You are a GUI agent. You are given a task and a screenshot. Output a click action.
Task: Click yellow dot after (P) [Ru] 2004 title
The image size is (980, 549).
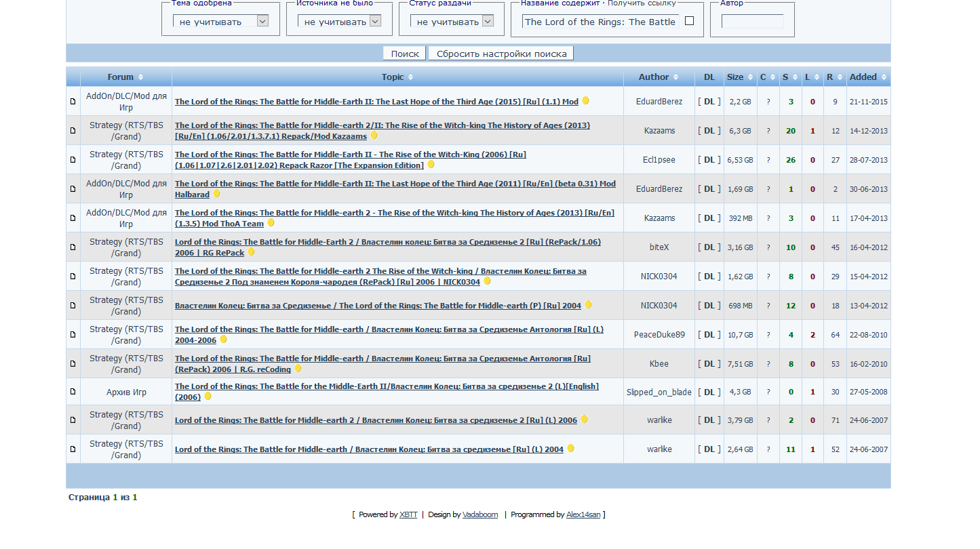[588, 305]
